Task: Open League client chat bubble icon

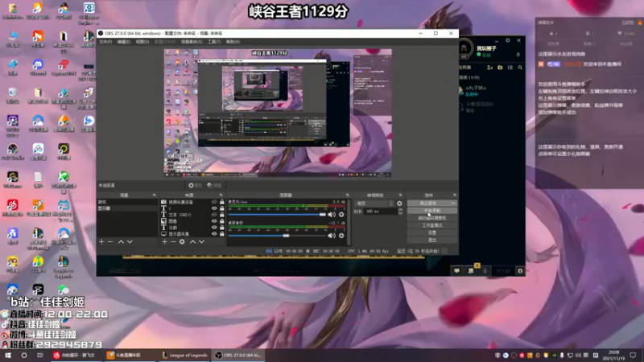Action: [456, 271]
